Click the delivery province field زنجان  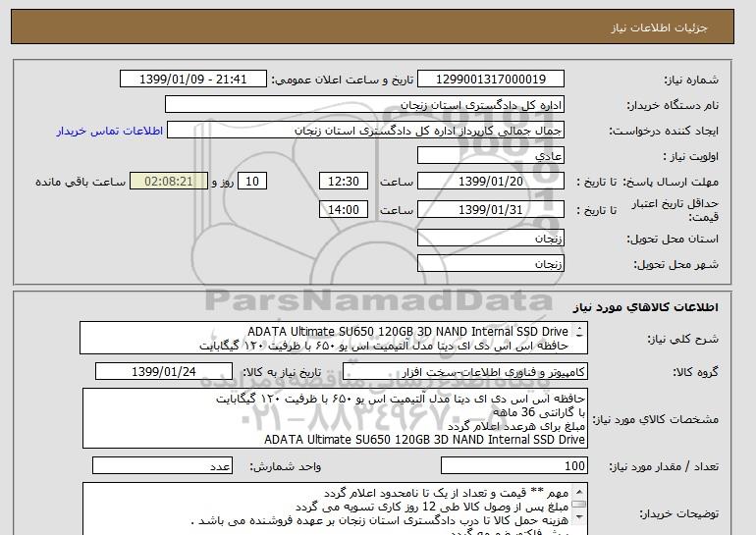click(491, 239)
